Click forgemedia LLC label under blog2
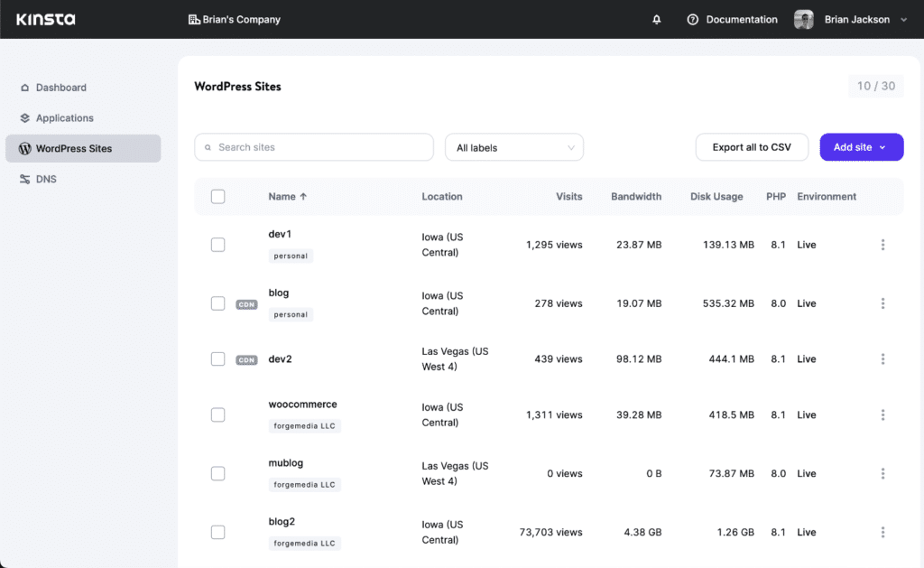Viewport: 924px width, 568px height. pos(304,544)
